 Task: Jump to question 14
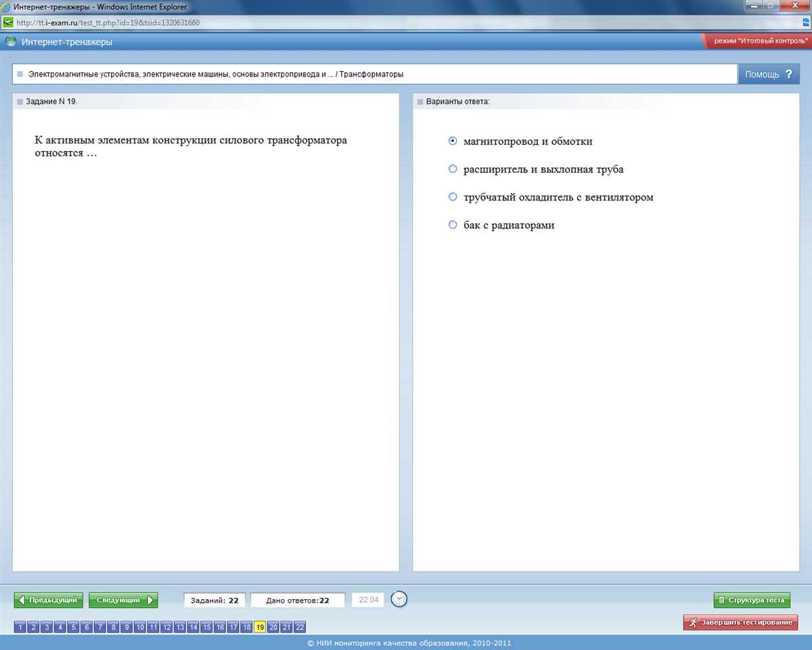click(x=193, y=627)
